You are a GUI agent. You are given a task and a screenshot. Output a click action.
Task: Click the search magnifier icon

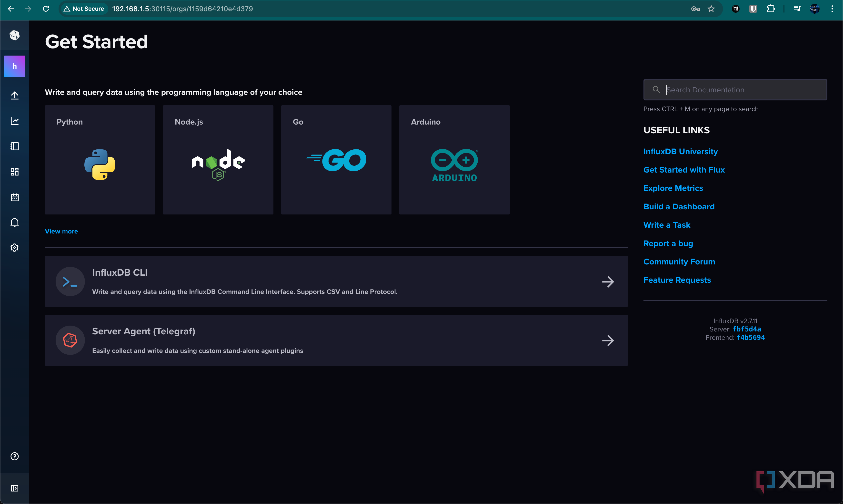click(656, 90)
